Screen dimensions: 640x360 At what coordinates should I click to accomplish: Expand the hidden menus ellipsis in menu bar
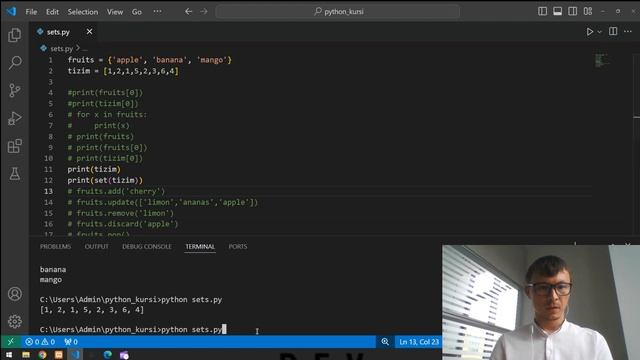pos(158,12)
